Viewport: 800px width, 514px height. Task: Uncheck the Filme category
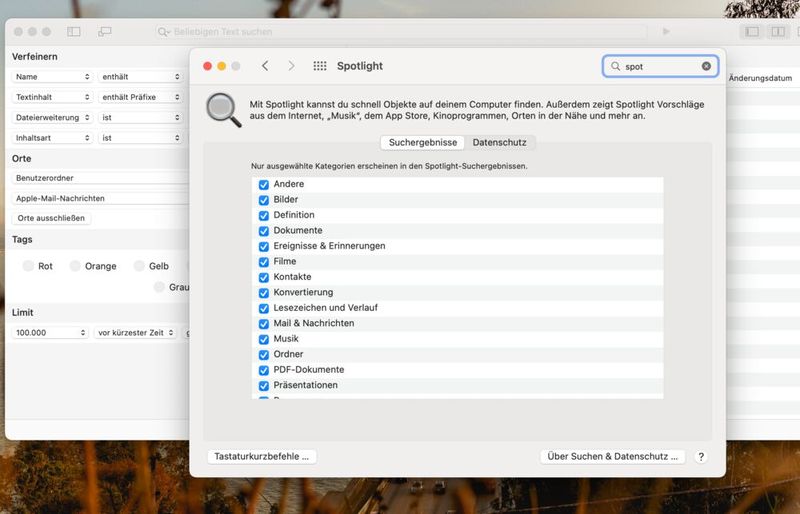(264, 262)
